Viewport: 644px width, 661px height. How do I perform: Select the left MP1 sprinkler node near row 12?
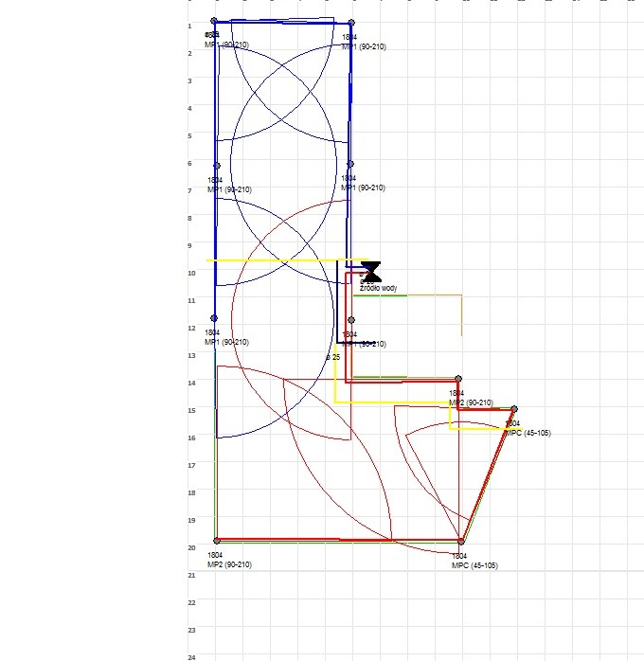point(214,318)
